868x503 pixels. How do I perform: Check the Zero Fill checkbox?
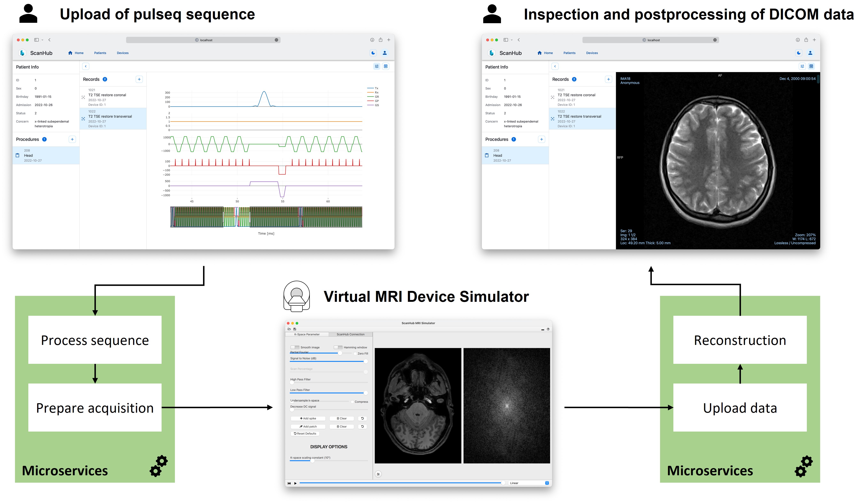pyautogui.click(x=355, y=354)
